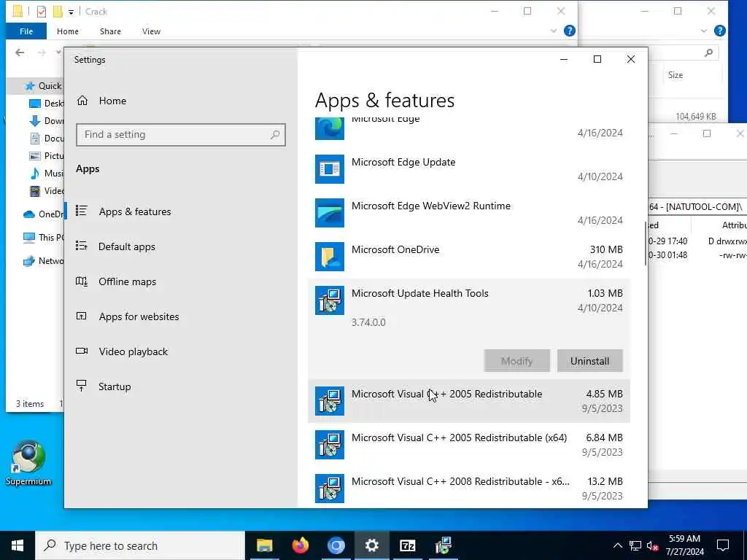Click the Edge WebView2 Runtime icon

pyautogui.click(x=329, y=213)
